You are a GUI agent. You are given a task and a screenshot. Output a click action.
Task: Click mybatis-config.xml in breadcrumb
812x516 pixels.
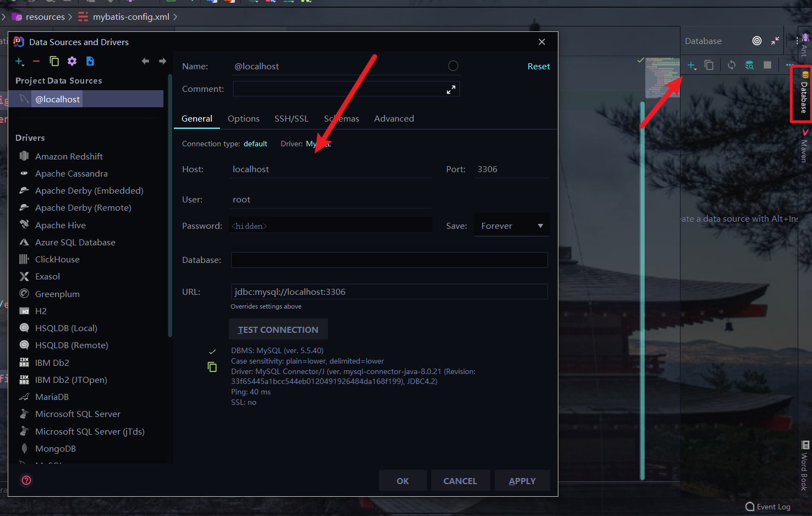point(131,17)
